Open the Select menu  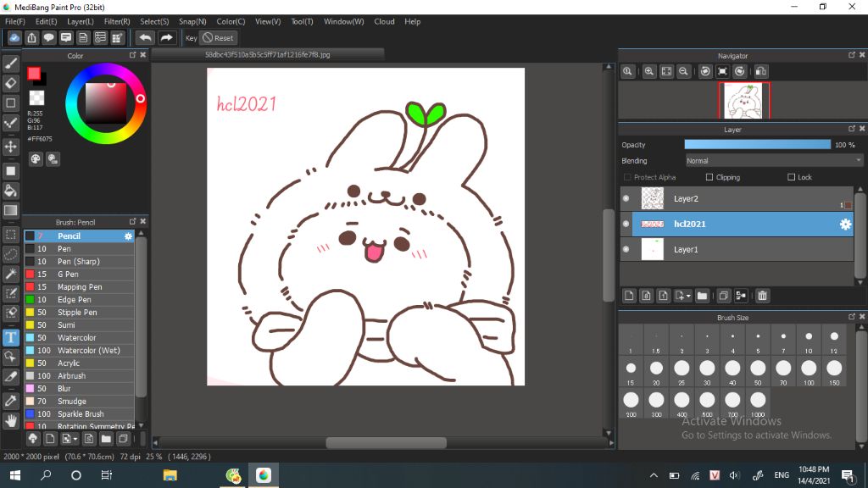[154, 21]
